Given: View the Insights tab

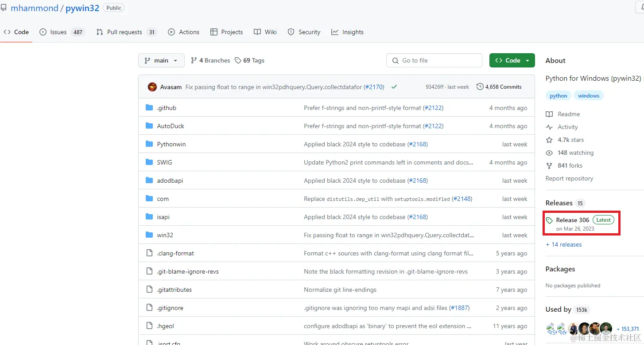Looking at the screenshot, I should tap(347, 32).
